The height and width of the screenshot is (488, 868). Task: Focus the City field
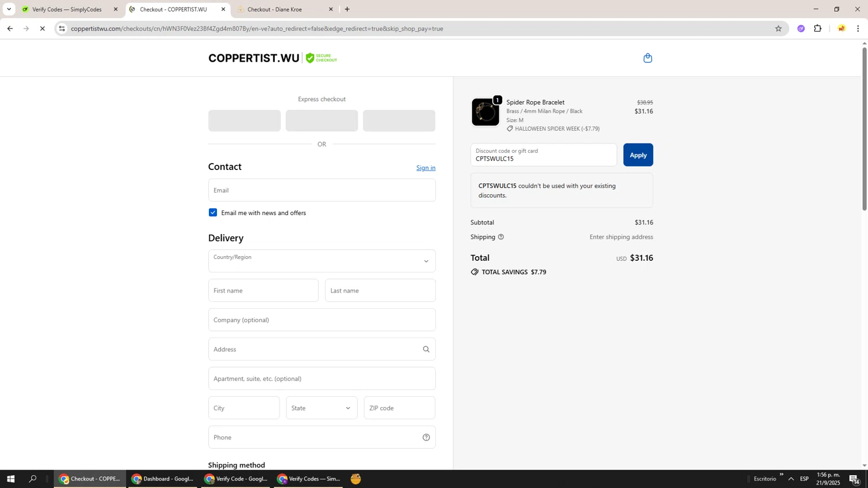244,408
